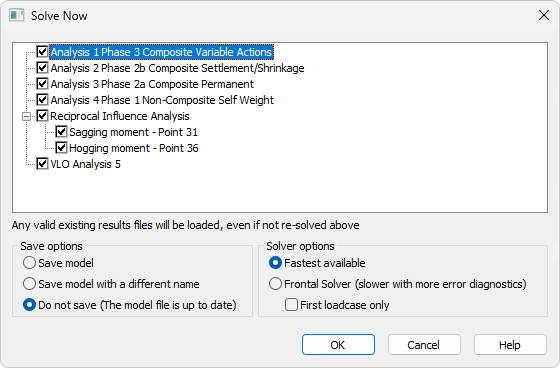This screenshot has width=560, height=368.
Task: Select Hogging moment - Point 36 label
Action: pyautogui.click(x=134, y=148)
